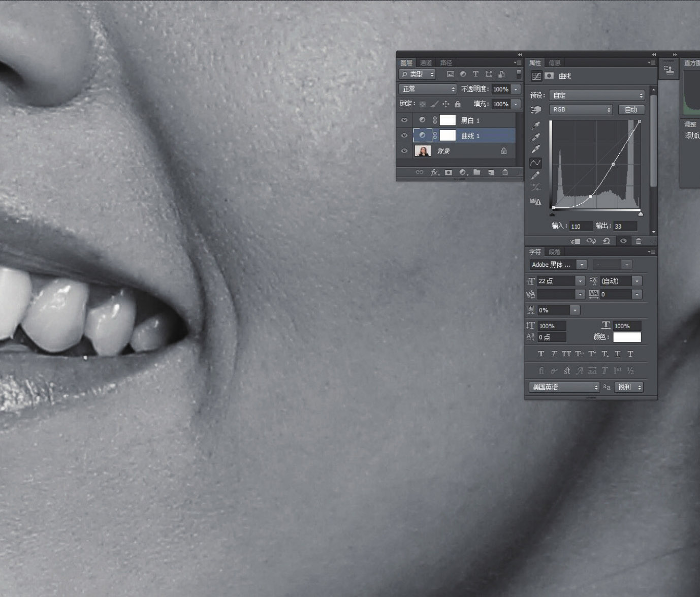Reset the curves adjustment to defaults
This screenshot has width=700, height=597.
point(607,241)
